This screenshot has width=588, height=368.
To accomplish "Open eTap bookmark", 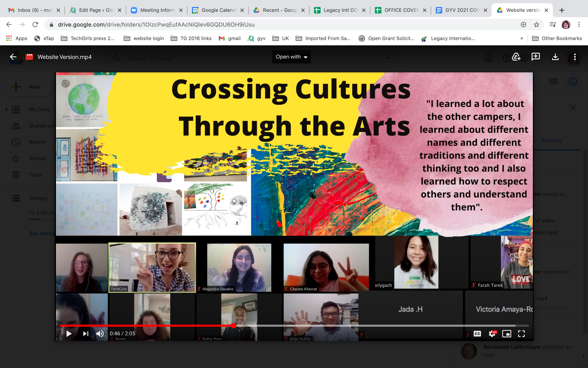I will coord(44,38).
